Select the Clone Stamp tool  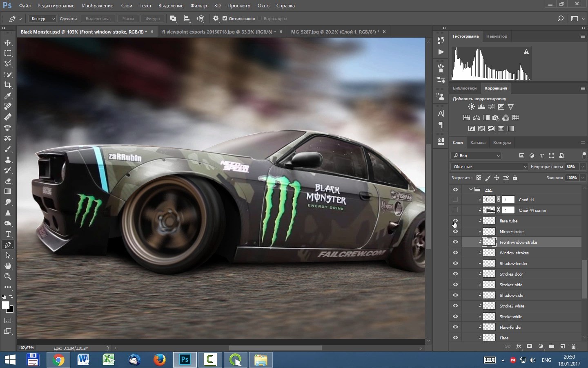point(8,159)
